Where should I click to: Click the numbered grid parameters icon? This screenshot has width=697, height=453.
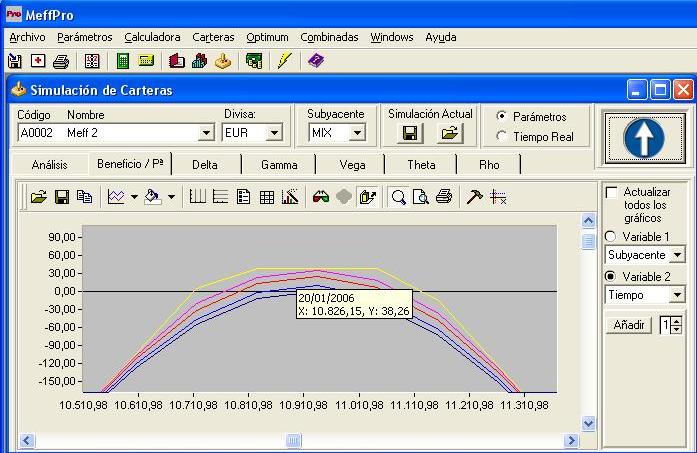[x=92, y=61]
